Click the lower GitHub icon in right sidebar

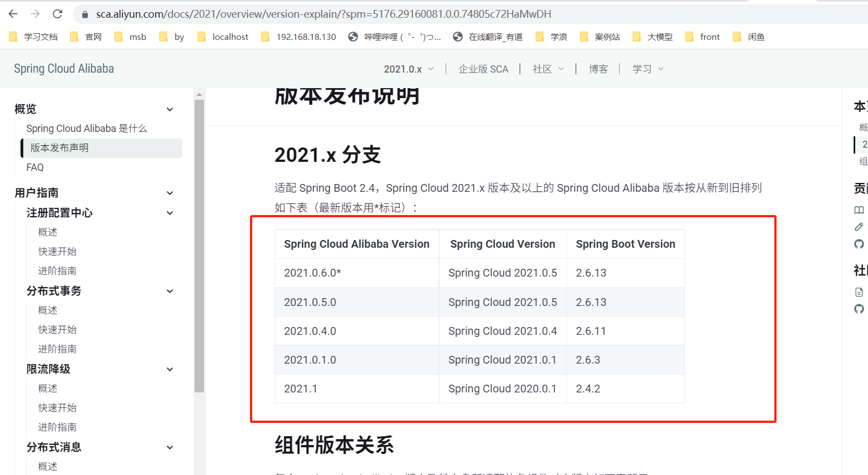[x=859, y=309]
